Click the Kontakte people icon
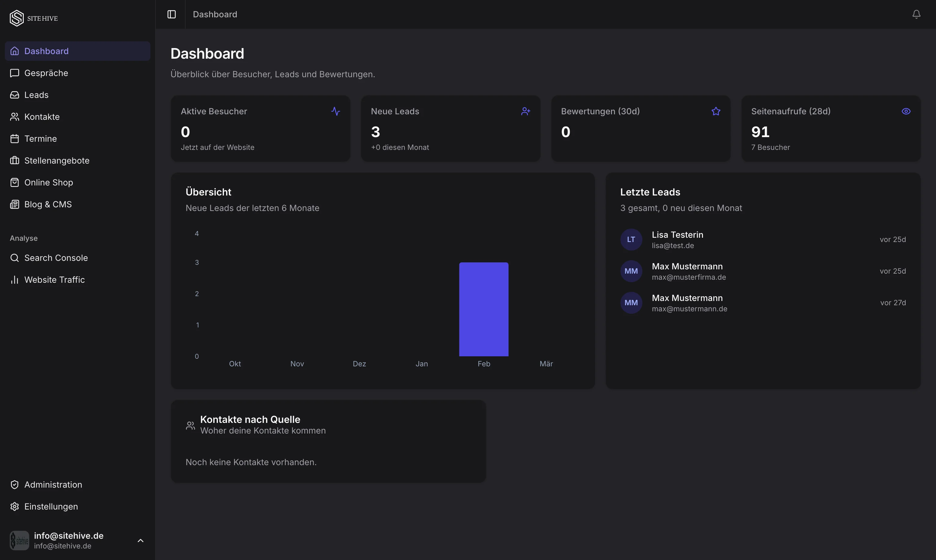 coord(14,117)
